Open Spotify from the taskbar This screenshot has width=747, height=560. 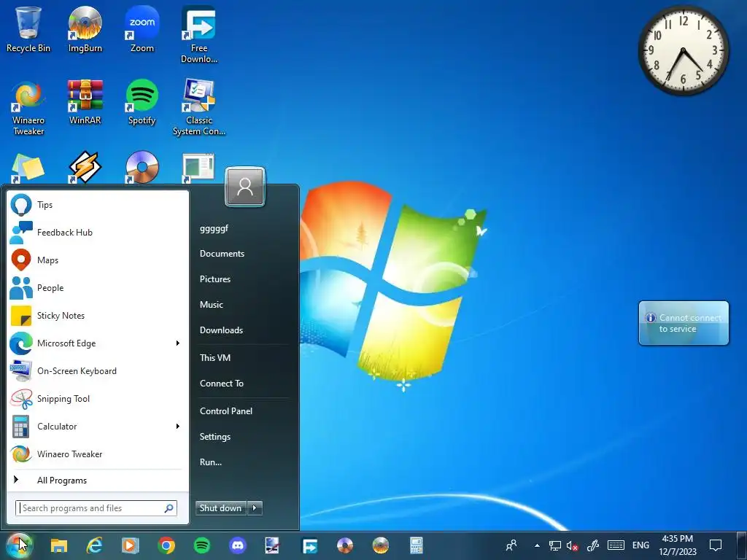click(x=202, y=545)
